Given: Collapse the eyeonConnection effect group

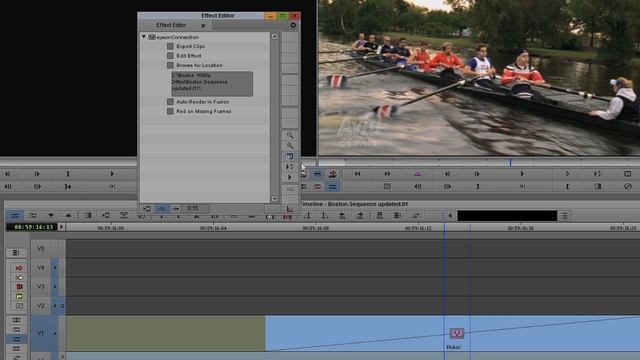Looking at the screenshot, I should pyautogui.click(x=144, y=37).
